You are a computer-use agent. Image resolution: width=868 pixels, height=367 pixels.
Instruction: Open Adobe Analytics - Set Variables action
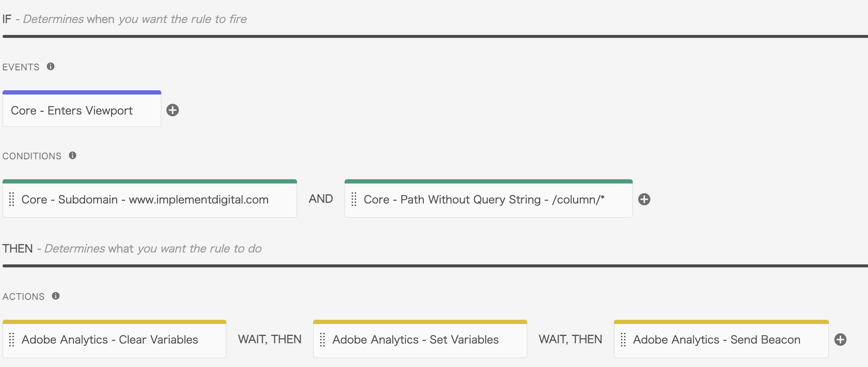click(x=420, y=339)
